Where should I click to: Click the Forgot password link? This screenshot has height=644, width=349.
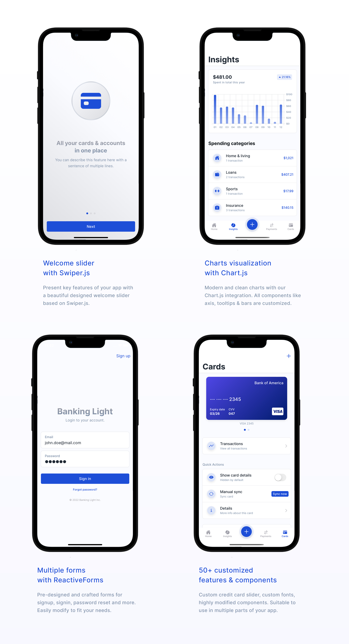(x=85, y=489)
